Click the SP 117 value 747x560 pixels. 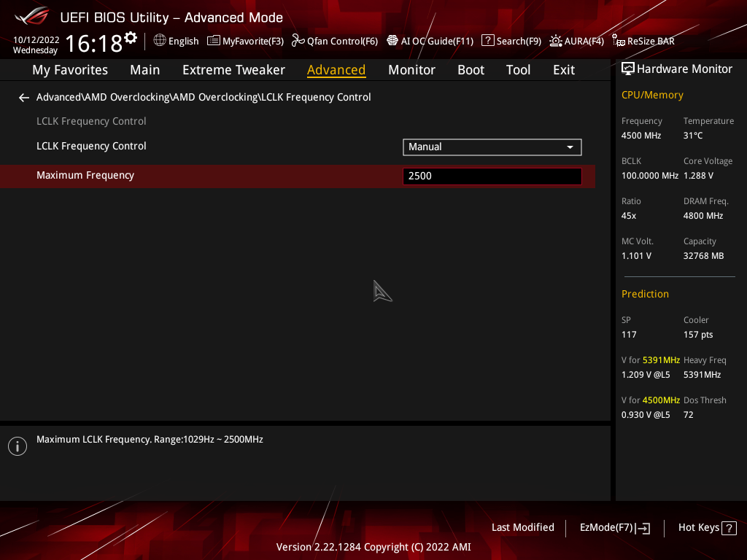(629, 335)
